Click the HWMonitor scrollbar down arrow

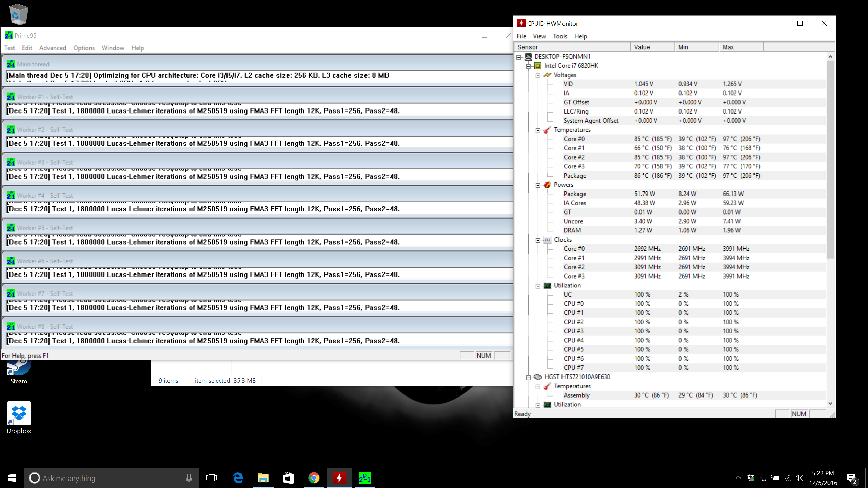click(x=830, y=403)
